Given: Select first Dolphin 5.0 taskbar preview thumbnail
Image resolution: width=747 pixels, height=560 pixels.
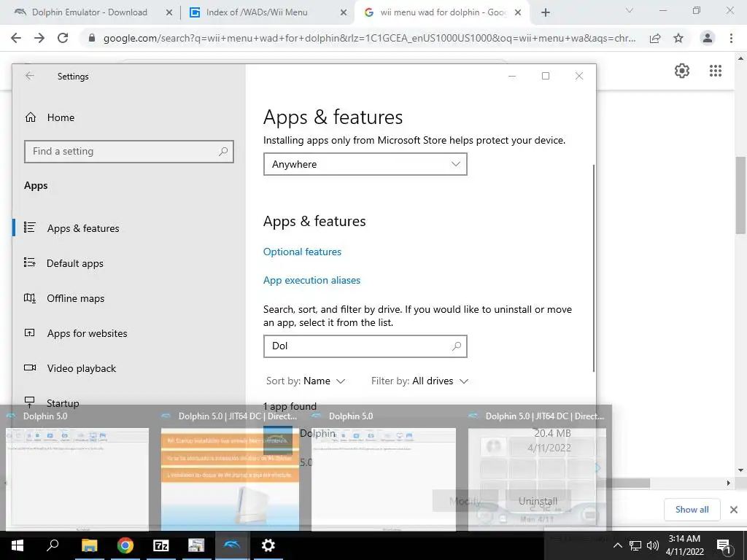Looking at the screenshot, I should [x=77, y=478].
